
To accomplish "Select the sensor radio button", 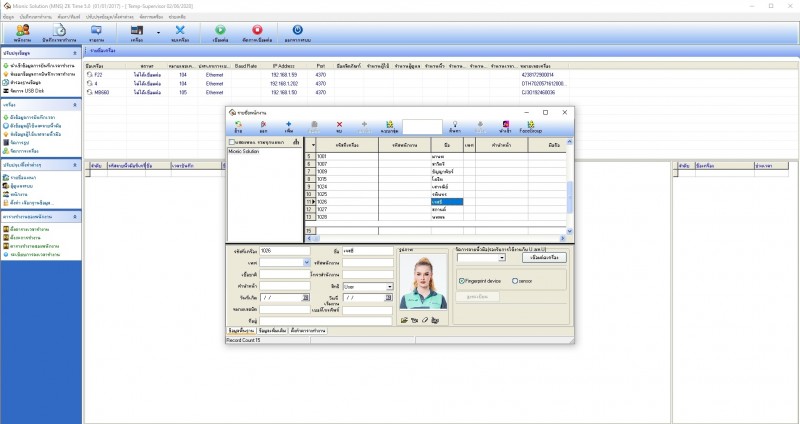I will pyautogui.click(x=515, y=281).
